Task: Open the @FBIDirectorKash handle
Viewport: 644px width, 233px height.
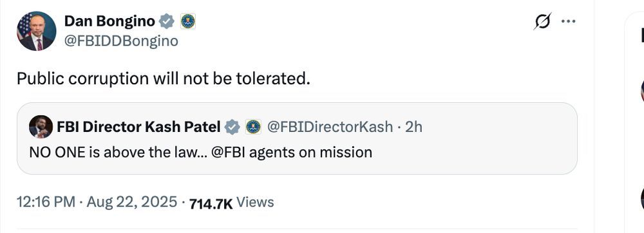Action: pos(330,127)
